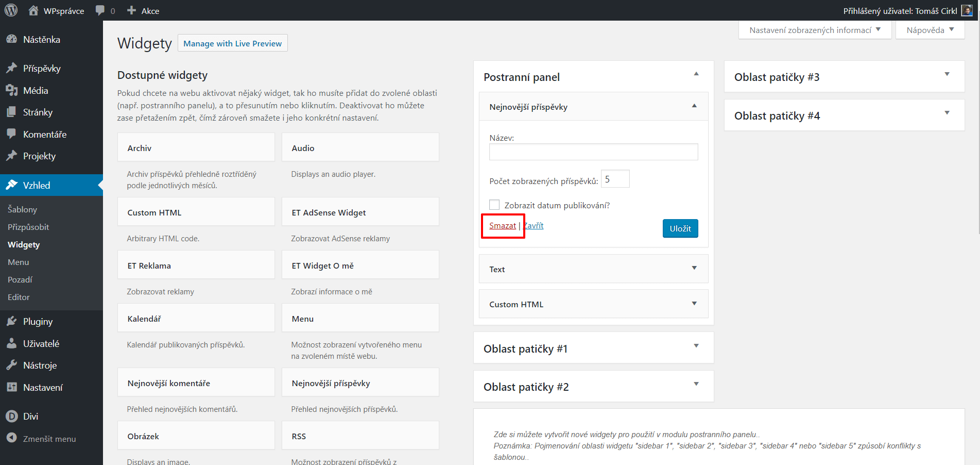
Task: Collapse sidebar with Zmenšit menu icon
Action: (11, 438)
